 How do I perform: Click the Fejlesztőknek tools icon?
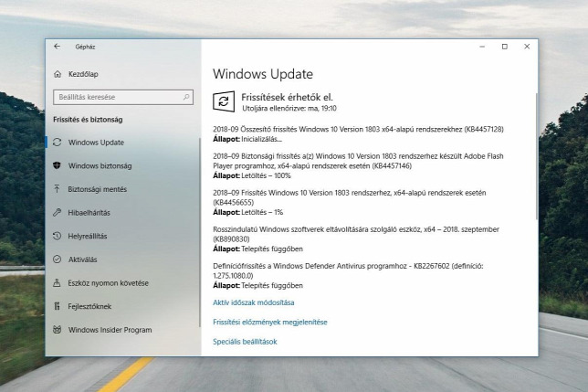point(57,306)
